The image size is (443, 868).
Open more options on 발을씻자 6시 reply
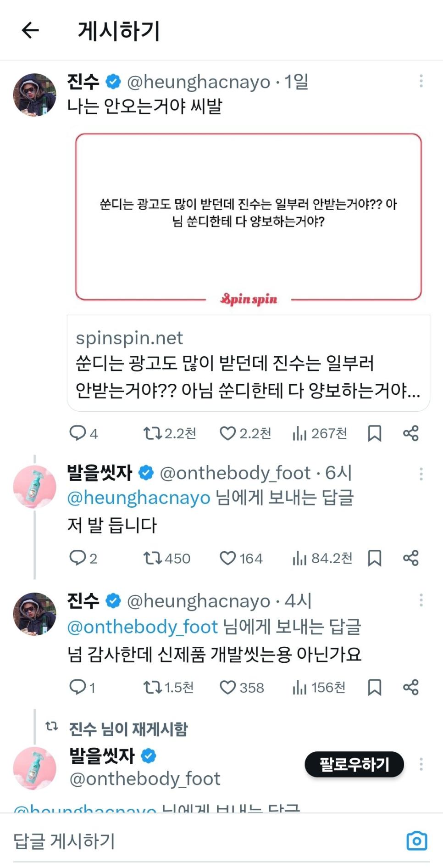pos(421,474)
